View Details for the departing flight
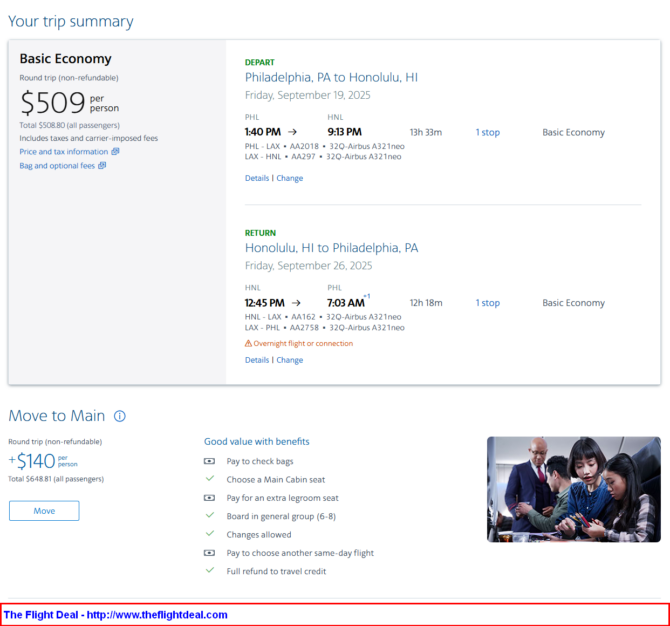This screenshot has height=626, width=670. 257,178
